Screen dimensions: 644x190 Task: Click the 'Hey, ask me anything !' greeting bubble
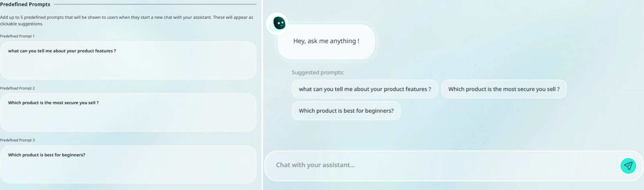(326, 41)
